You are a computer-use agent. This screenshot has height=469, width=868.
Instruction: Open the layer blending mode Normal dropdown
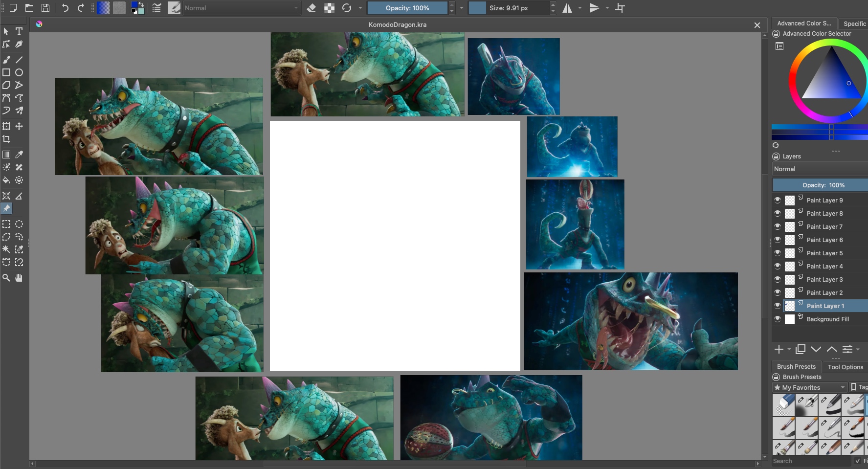(x=819, y=169)
